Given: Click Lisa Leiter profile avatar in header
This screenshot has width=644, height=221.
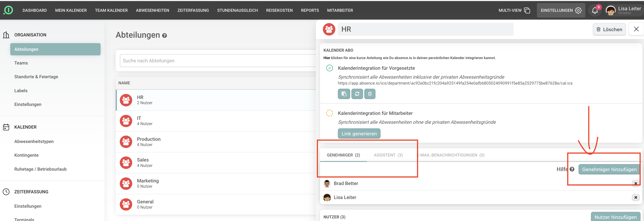Looking at the screenshot, I should point(611,10).
